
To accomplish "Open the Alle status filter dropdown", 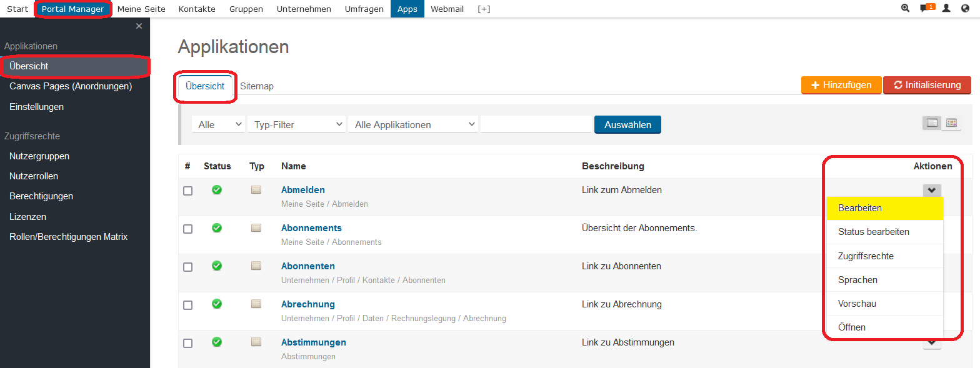I will tap(219, 124).
